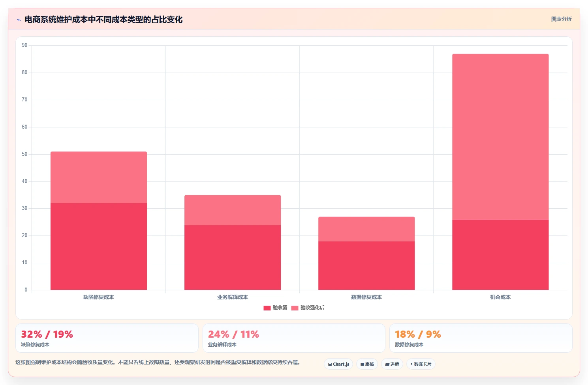The width and height of the screenshot is (588, 385).
Task: Select the 进度 tag chip
Action: pos(392,364)
